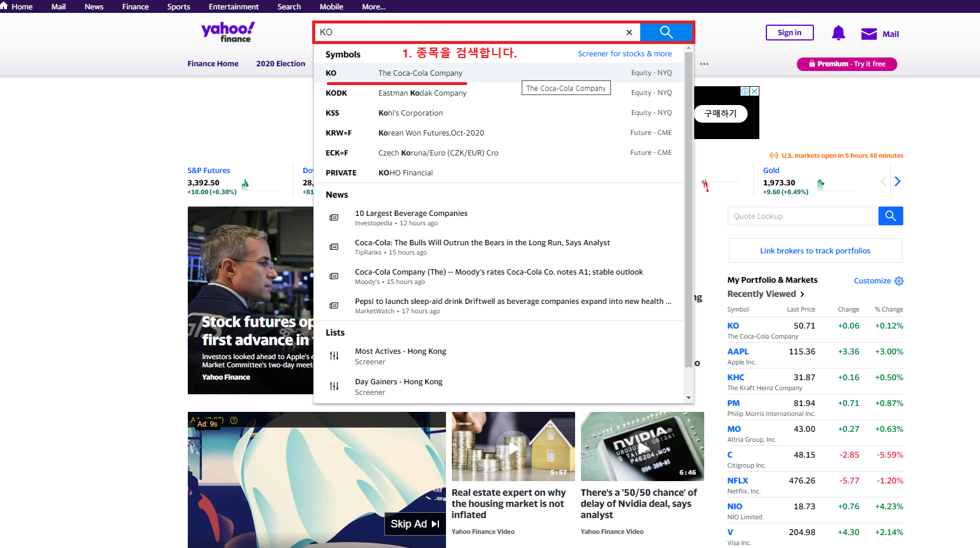Open NIO in Recently Viewed list
Screen dimensions: 980x548
coord(735,506)
